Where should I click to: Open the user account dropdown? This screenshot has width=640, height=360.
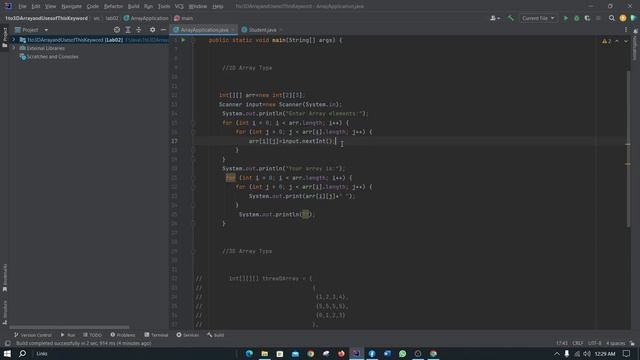click(495, 18)
